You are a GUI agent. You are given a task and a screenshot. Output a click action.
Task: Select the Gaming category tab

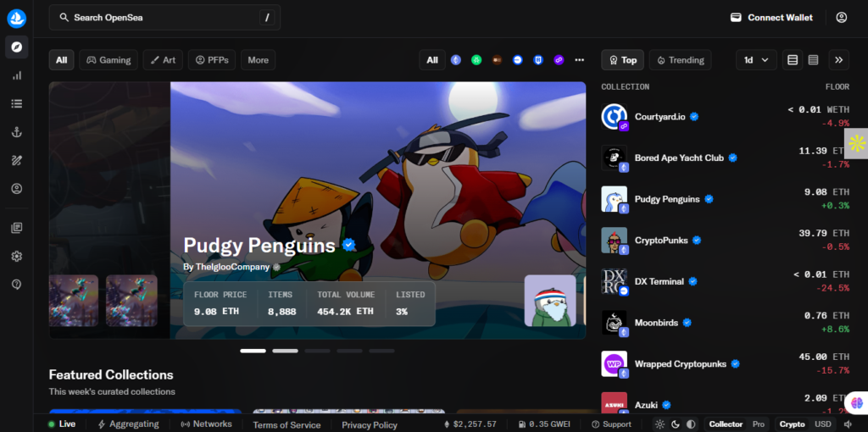coord(108,60)
